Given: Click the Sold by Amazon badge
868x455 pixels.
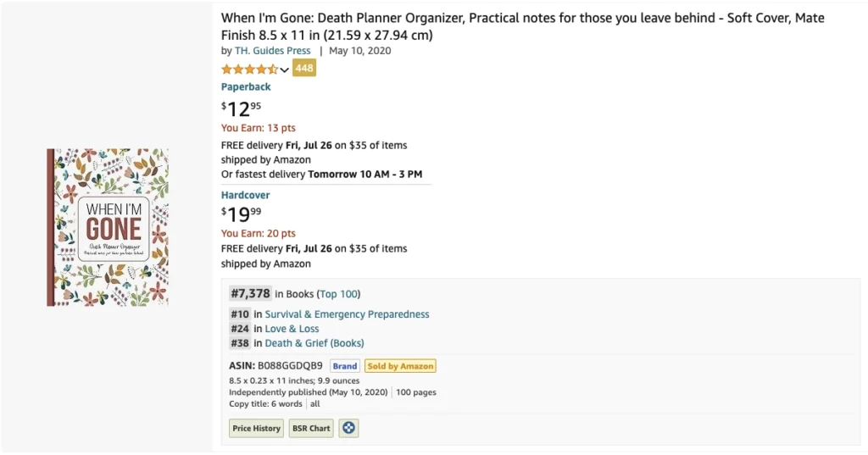Looking at the screenshot, I should pyautogui.click(x=400, y=366).
